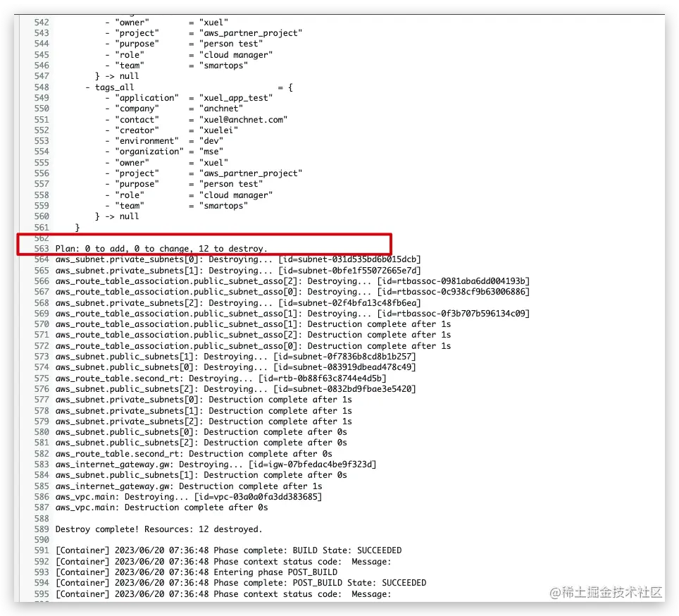This screenshot has width=679, height=616.
Task: Click line 547 '} -> null'
Action: tap(117, 76)
